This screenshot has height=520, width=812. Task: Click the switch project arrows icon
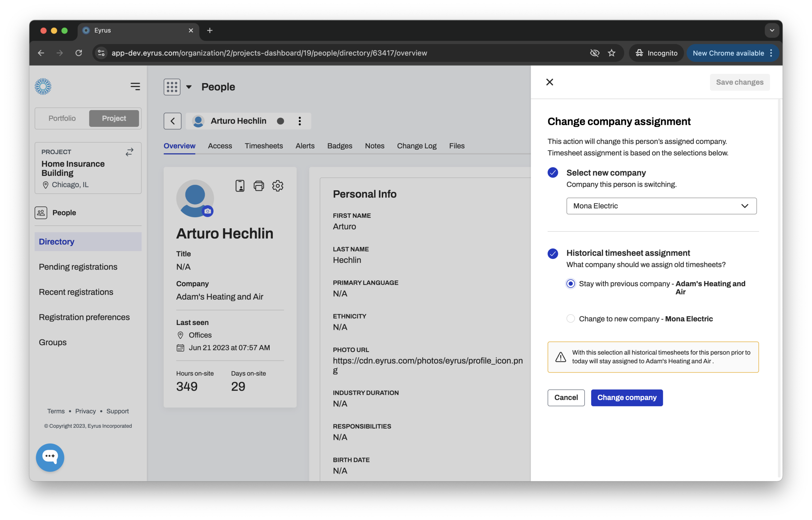[x=129, y=152]
